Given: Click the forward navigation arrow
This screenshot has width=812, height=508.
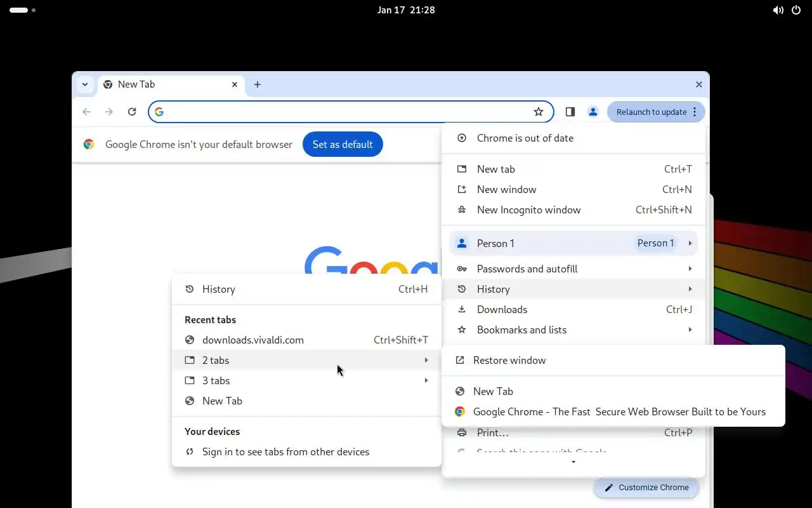Looking at the screenshot, I should (109, 112).
